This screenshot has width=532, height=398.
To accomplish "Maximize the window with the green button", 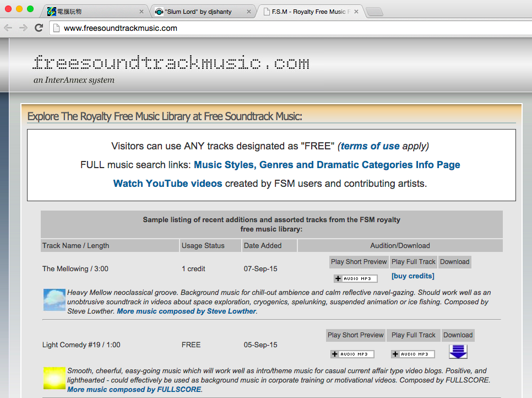I will [x=30, y=9].
